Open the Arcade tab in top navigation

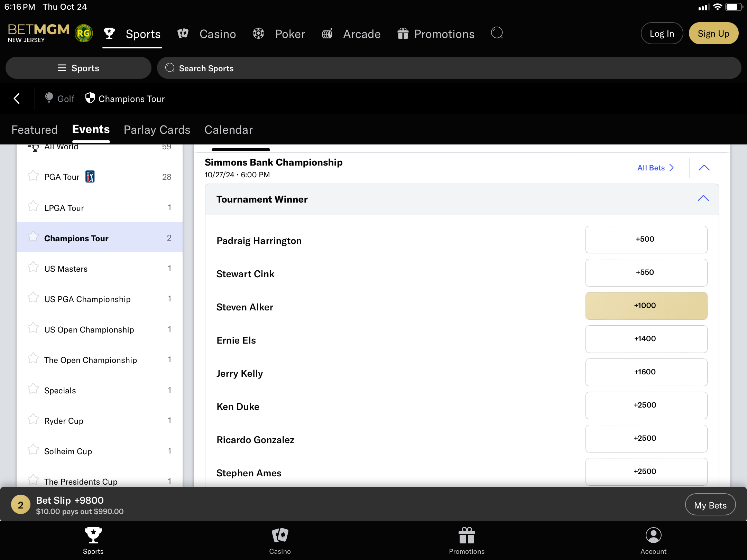click(x=351, y=34)
